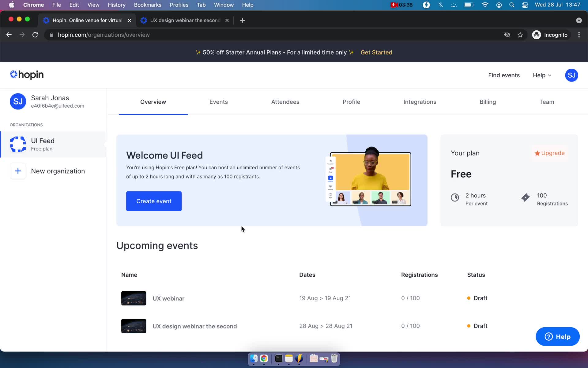This screenshot has height=368, width=588.
Task: Click Draft status of UX design webinar second
Action: click(477, 326)
